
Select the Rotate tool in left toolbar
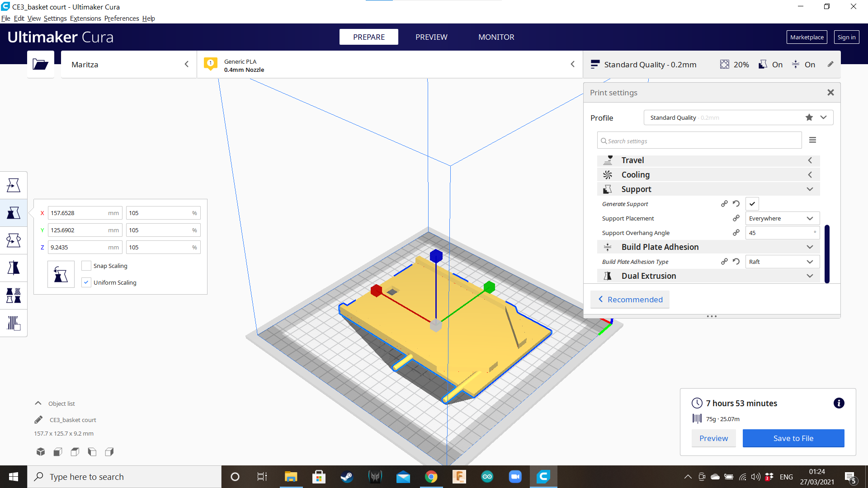coord(14,240)
